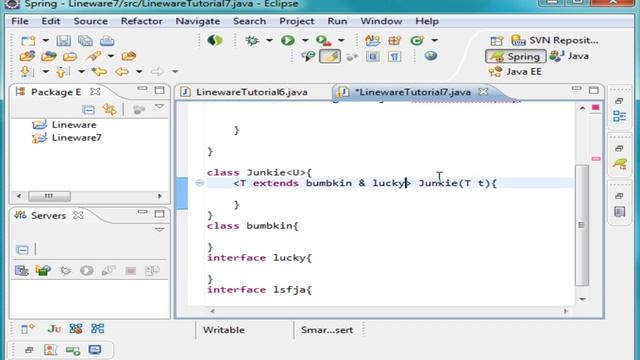Open the Project menu

[296, 21]
